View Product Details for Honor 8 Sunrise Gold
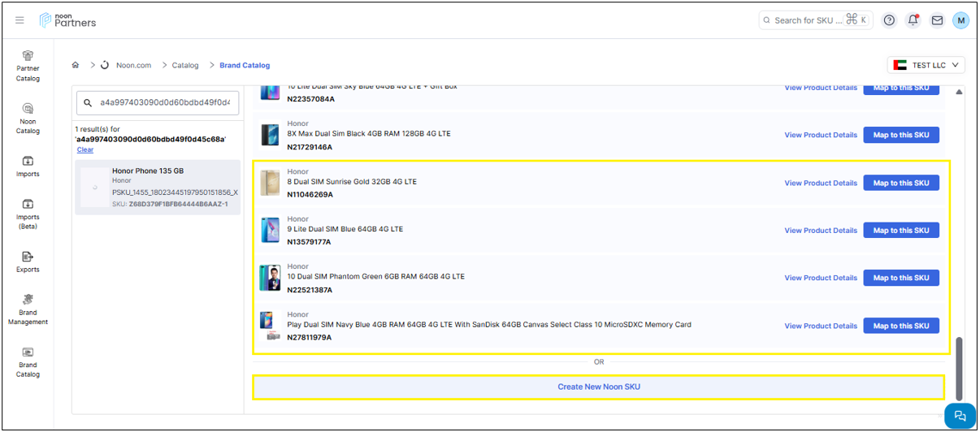Image resolution: width=980 pixels, height=432 pixels. pyautogui.click(x=820, y=184)
